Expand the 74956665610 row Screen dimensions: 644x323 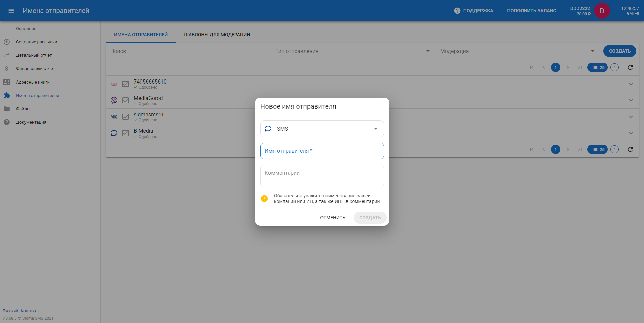(x=631, y=84)
